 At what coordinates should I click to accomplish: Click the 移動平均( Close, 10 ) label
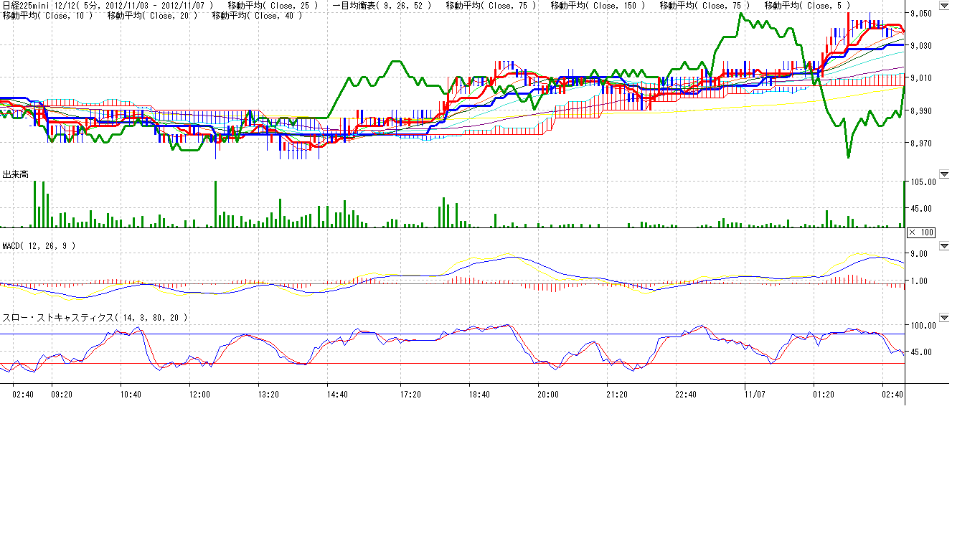(47, 16)
